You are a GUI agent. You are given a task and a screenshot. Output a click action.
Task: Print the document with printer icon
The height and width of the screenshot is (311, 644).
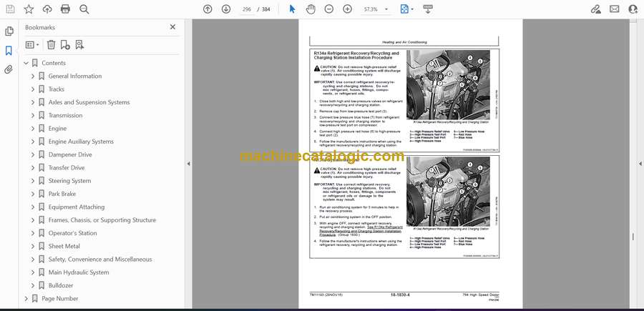pyautogui.click(x=65, y=9)
